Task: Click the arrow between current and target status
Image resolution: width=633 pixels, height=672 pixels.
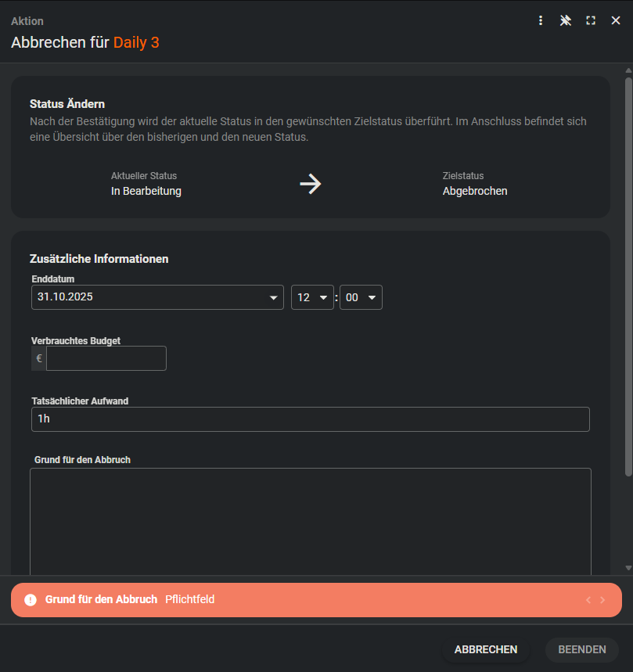Action: coord(311,184)
